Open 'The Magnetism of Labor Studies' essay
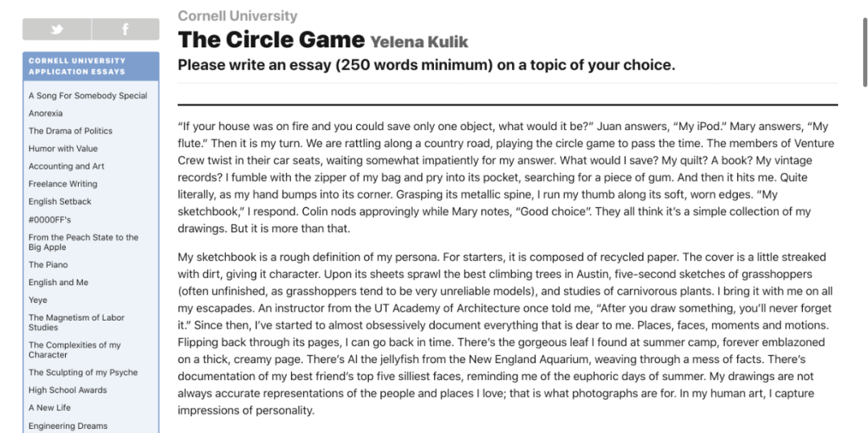The width and height of the screenshot is (868, 433). click(x=76, y=322)
